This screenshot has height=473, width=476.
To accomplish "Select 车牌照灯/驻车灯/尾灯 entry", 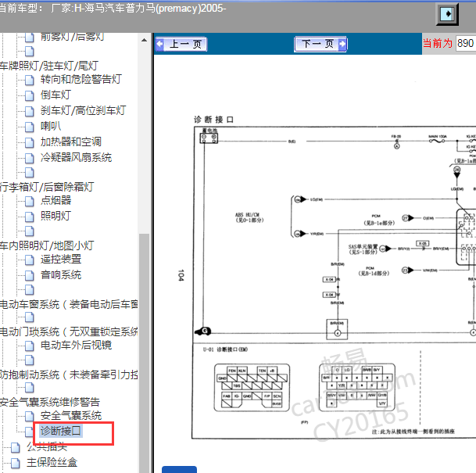I will click(x=49, y=66).
